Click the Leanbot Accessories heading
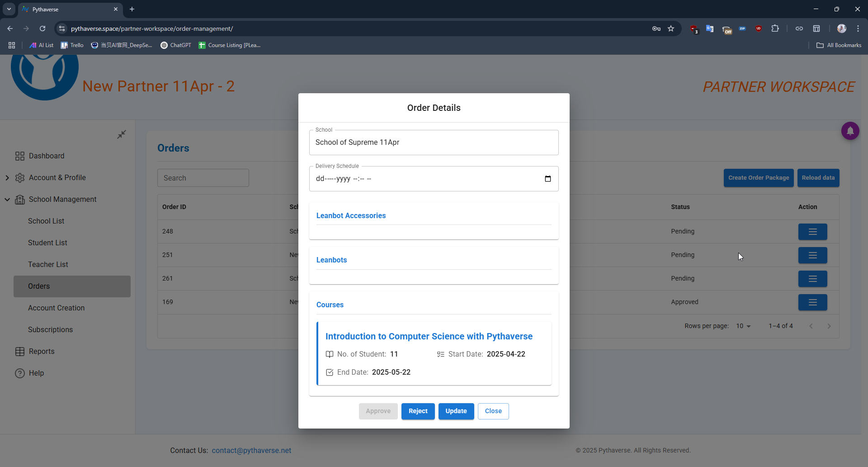 [x=351, y=216]
